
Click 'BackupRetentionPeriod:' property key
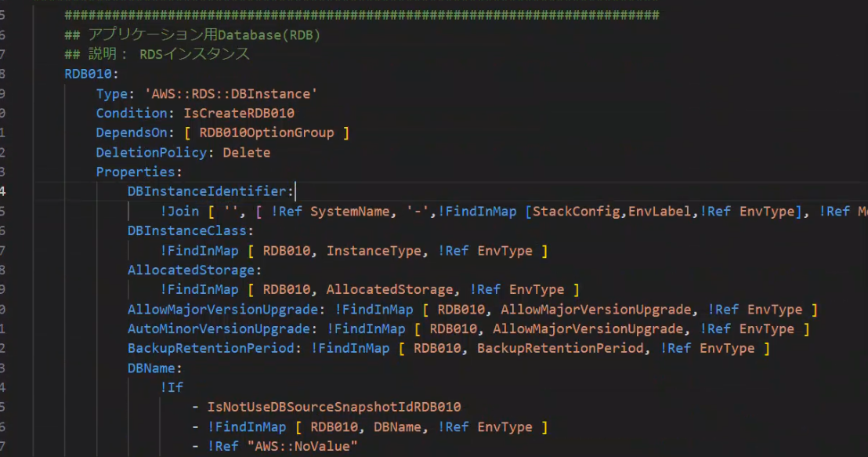pos(214,348)
